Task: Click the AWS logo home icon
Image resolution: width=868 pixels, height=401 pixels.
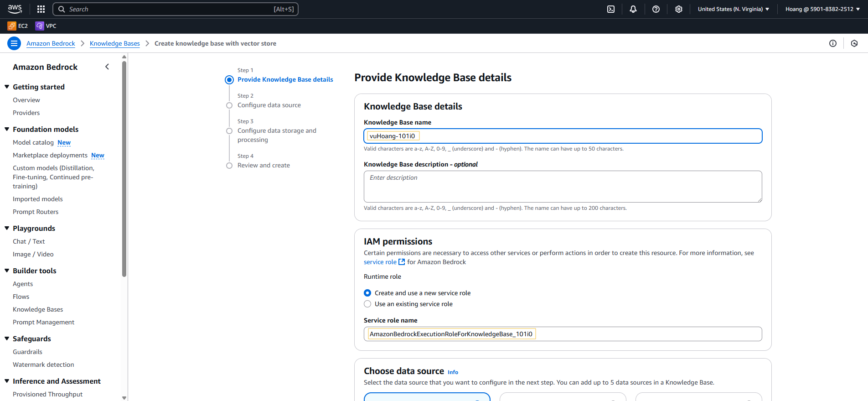Action: (15, 9)
